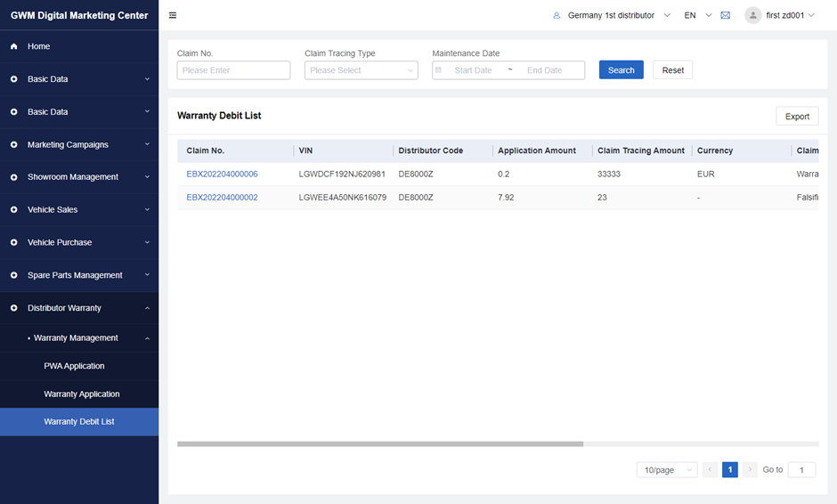The image size is (837, 504).
Task: Expand Marketing Campaigns menu
Action: tap(79, 144)
